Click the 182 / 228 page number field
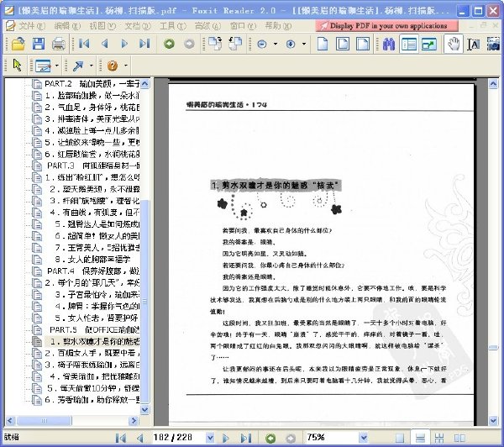Screen dimensions: 504x447 (x=177, y=438)
